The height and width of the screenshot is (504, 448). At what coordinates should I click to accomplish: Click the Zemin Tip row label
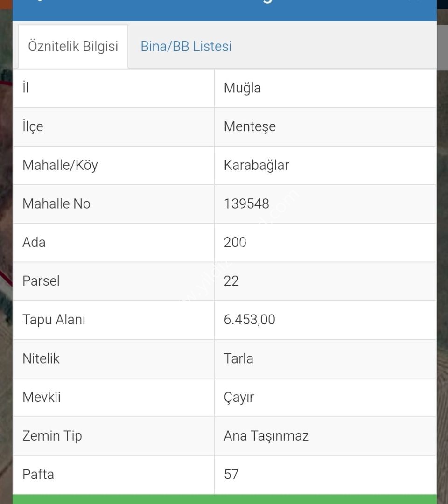tap(52, 436)
